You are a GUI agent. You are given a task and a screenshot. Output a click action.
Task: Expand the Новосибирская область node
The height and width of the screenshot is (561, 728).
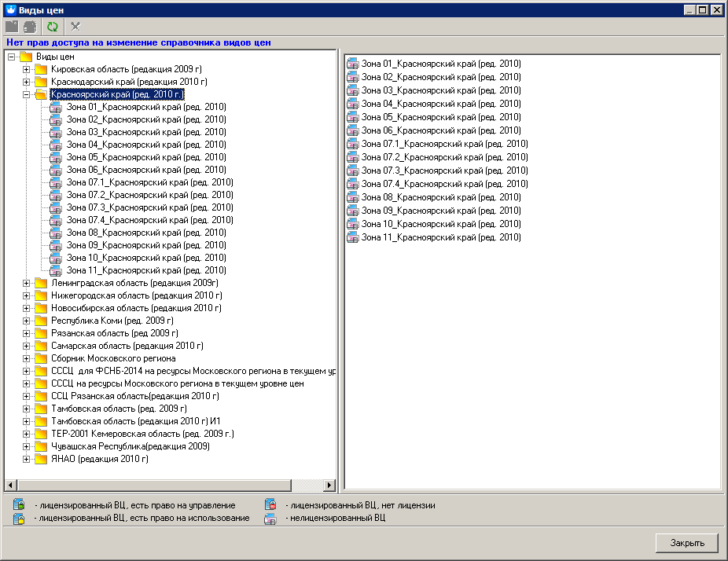26,308
